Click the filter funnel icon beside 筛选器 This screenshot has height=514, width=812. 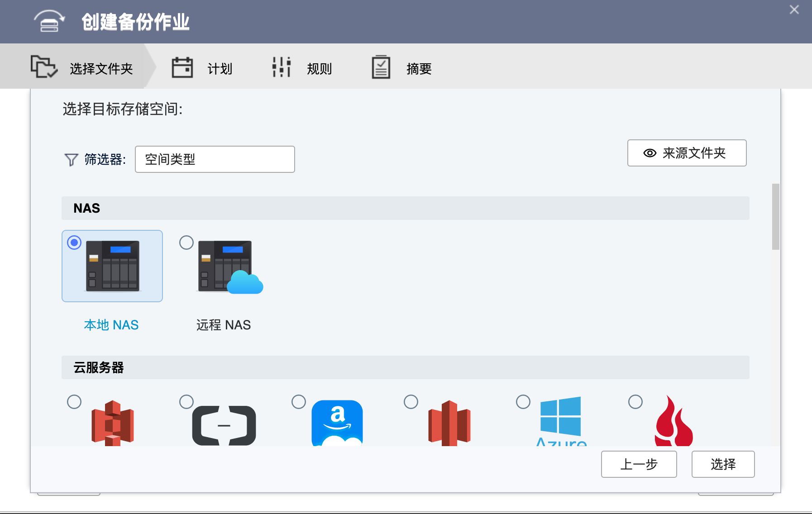[x=71, y=159]
